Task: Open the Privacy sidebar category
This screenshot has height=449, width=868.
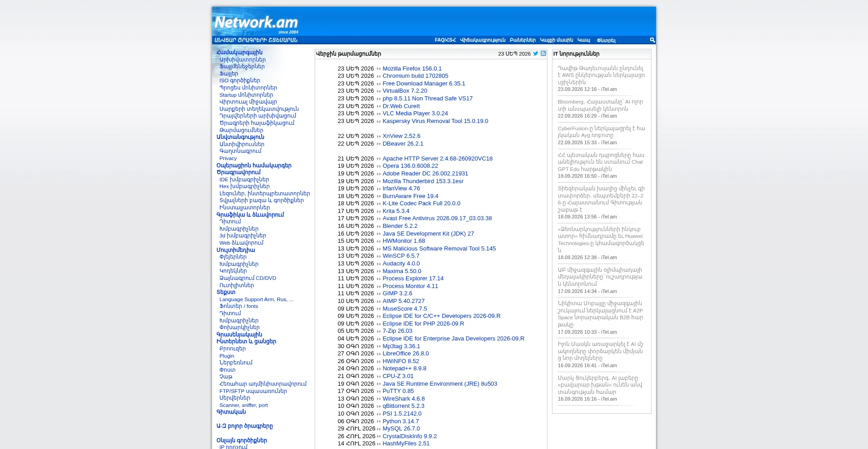Action: point(228,158)
